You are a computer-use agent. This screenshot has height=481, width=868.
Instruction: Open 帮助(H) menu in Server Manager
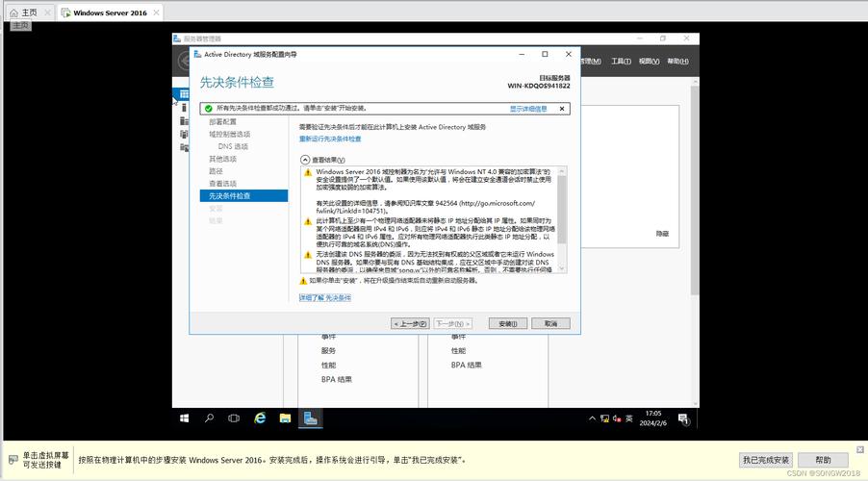tap(677, 61)
